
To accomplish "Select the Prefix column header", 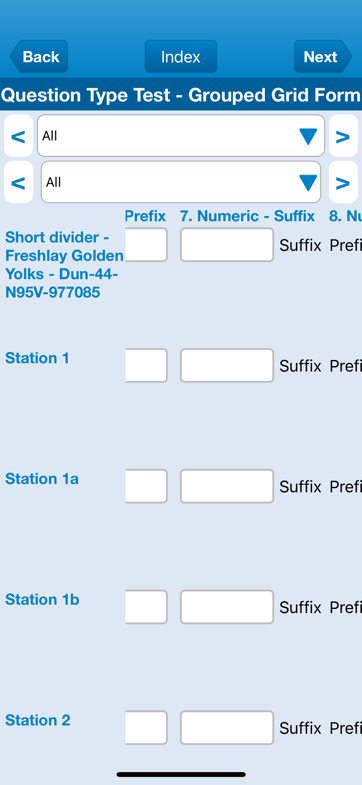I will pyautogui.click(x=145, y=216).
